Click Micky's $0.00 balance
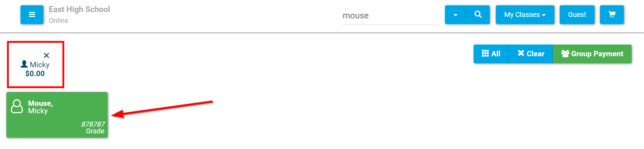The width and height of the screenshot is (644, 149). point(35,74)
